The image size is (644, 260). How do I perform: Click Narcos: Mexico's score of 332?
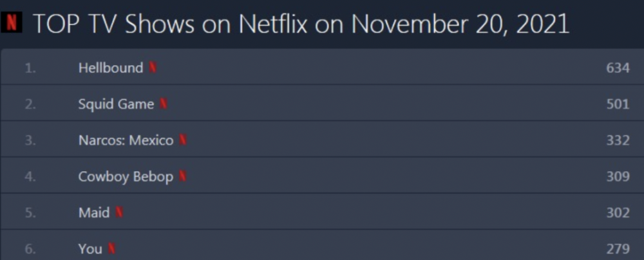tap(617, 140)
